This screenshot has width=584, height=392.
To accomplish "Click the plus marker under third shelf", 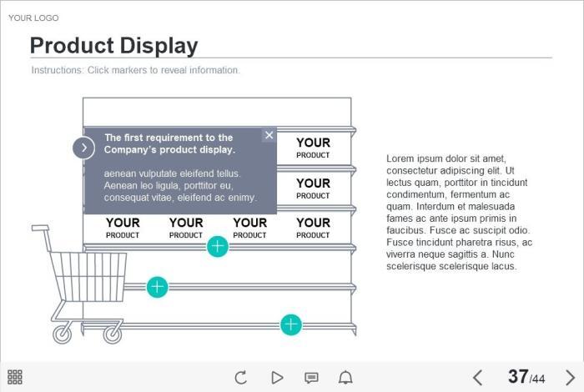I will pos(218,246).
